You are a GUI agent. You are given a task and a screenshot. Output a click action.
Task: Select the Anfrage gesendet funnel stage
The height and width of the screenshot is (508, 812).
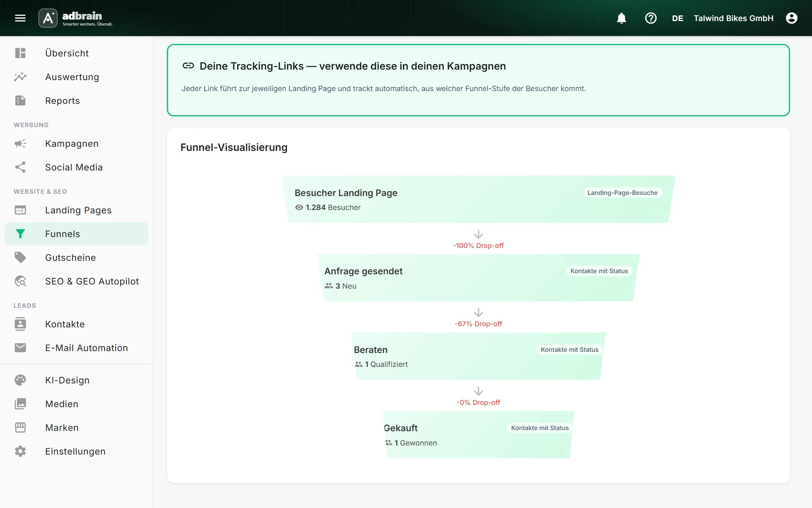[478, 278]
